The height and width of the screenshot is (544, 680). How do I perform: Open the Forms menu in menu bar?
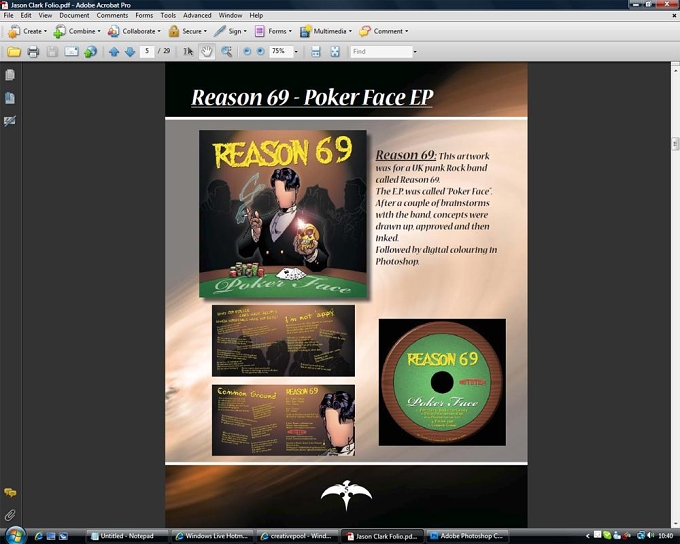tap(144, 15)
